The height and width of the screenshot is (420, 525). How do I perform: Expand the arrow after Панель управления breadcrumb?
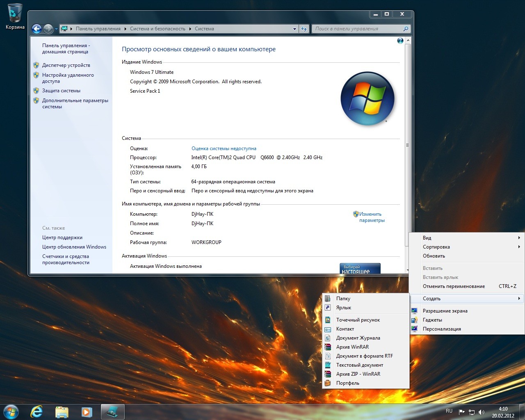pos(125,29)
